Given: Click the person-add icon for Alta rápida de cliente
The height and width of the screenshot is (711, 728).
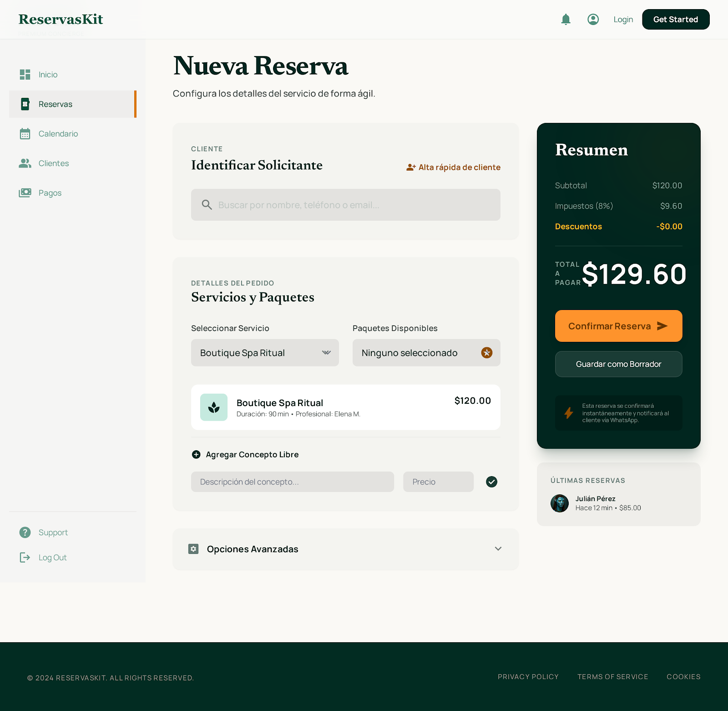Looking at the screenshot, I should click(411, 167).
